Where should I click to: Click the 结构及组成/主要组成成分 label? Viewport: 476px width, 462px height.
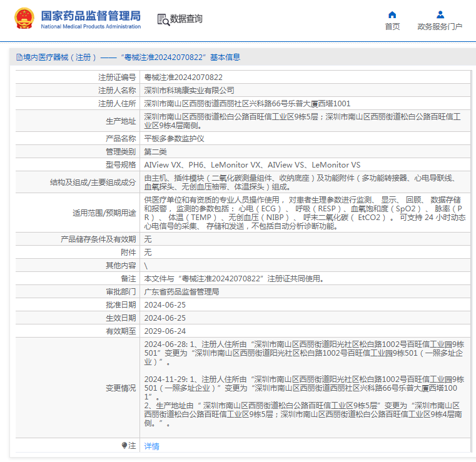click(93, 183)
